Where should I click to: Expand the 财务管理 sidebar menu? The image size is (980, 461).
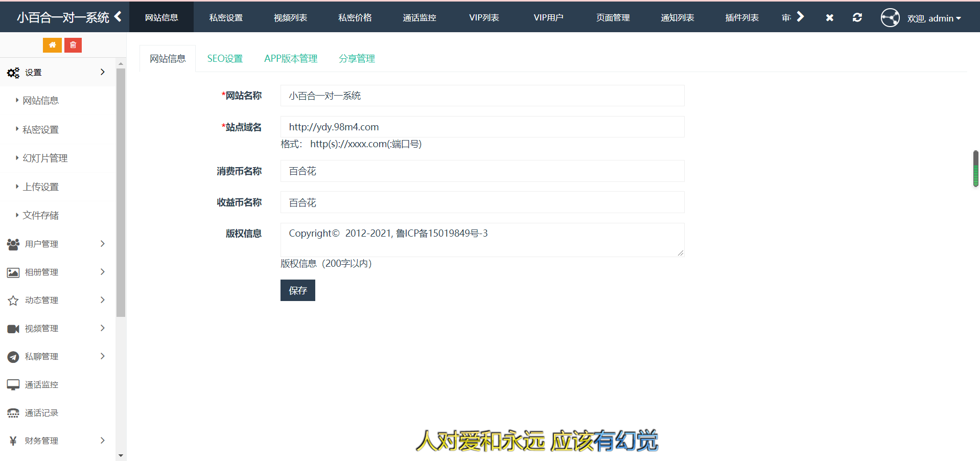click(x=56, y=441)
